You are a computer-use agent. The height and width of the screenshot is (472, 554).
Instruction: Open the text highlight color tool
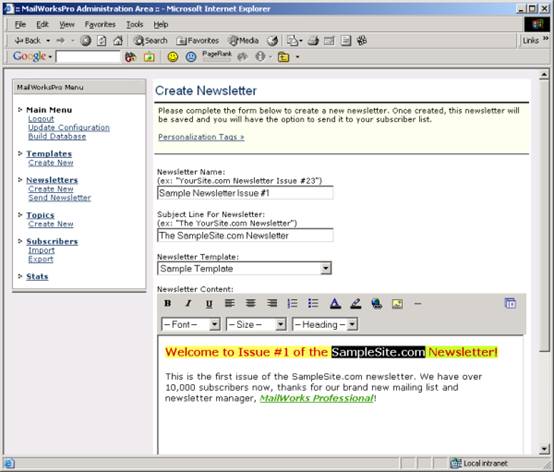tap(355, 303)
